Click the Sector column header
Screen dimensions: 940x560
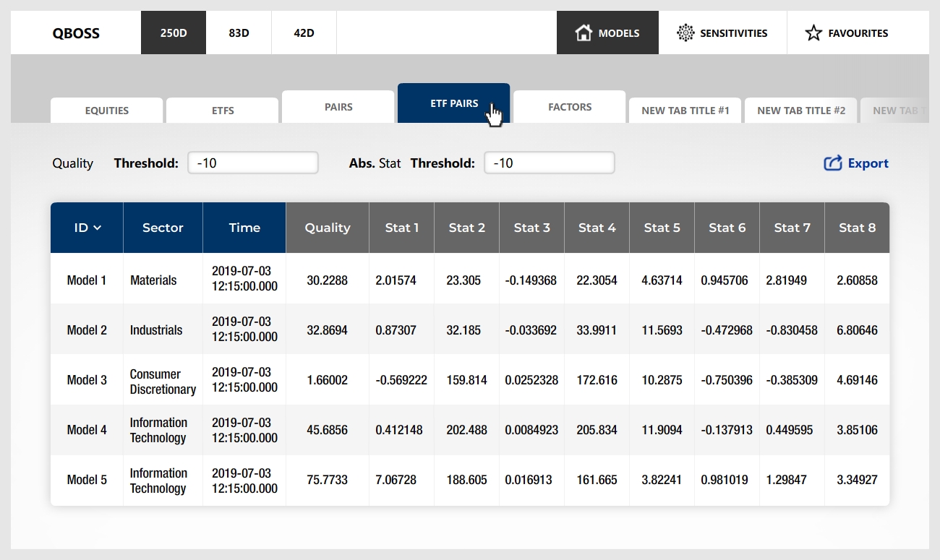(163, 228)
